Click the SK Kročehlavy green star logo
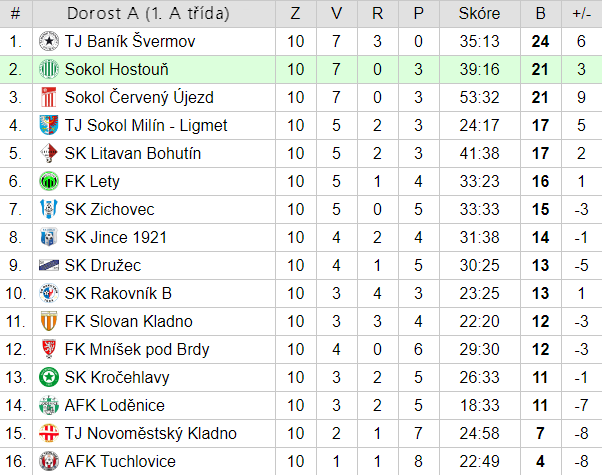The height and width of the screenshot is (475, 602). [x=49, y=377]
